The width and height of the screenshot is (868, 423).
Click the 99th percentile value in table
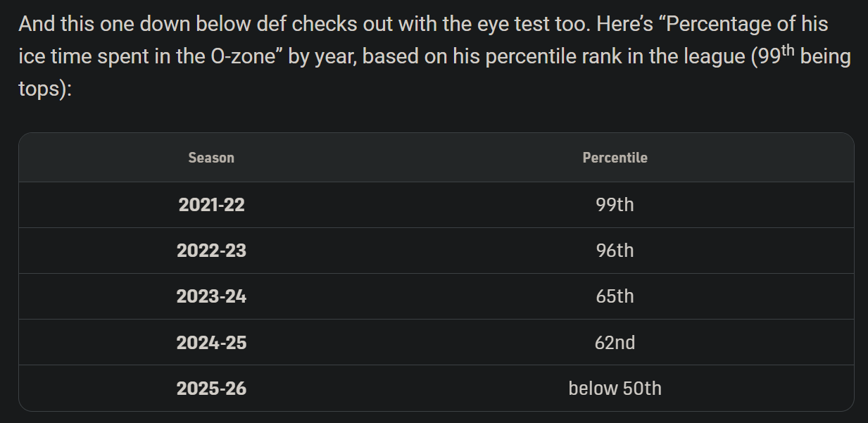615,205
